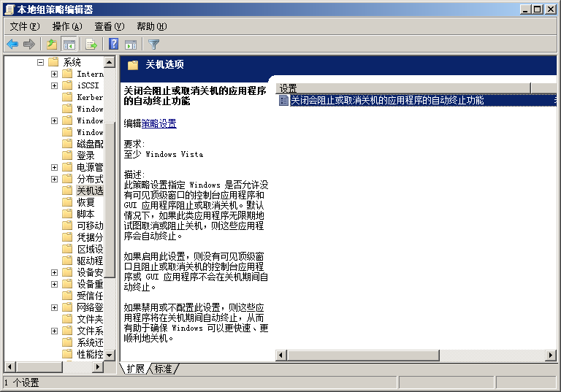
Task: Expand the 分布式 folder node
Action: pos(55,179)
